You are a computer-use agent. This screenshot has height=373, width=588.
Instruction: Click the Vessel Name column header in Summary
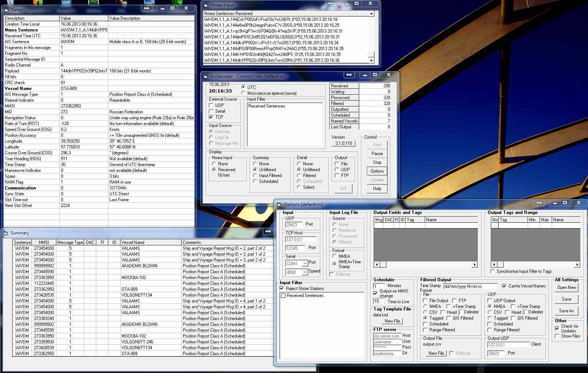pyautogui.click(x=150, y=242)
